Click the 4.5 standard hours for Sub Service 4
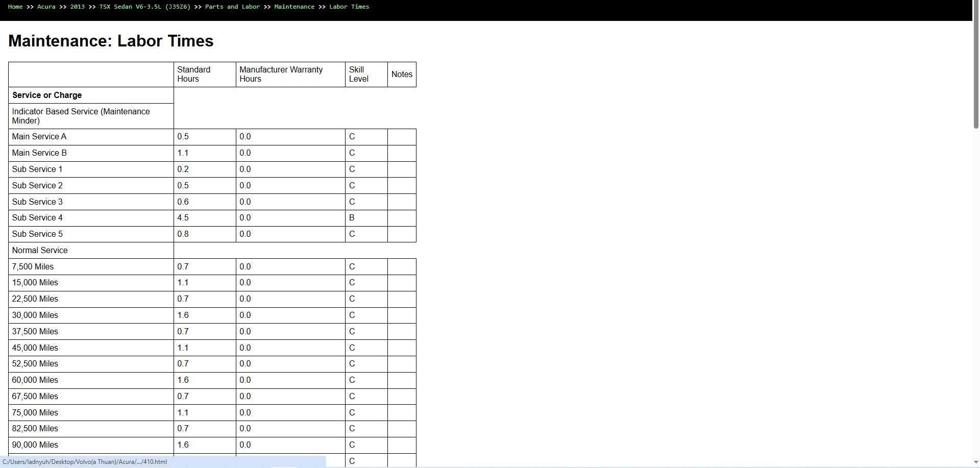Viewport: 980px width, 468px height. click(183, 218)
